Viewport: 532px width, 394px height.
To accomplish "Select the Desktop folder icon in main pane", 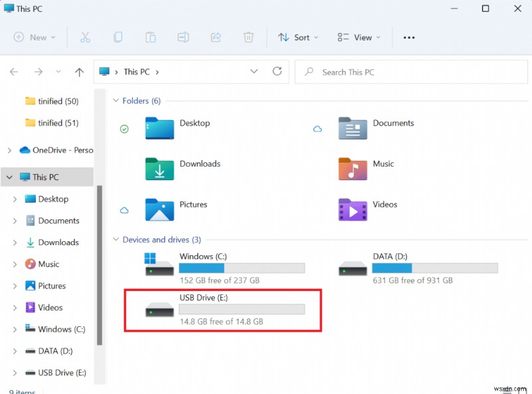I will pyautogui.click(x=160, y=128).
